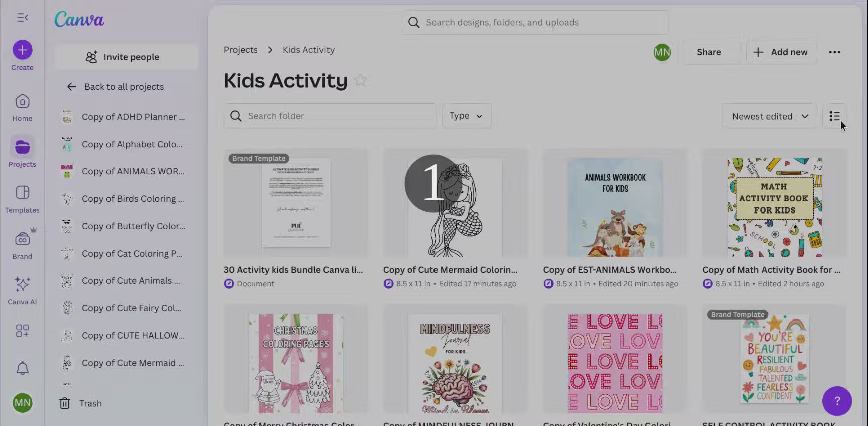868x426 pixels.
Task: Open Copy of CUTE HALLOW... in sidebar
Action: [x=126, y=336]
